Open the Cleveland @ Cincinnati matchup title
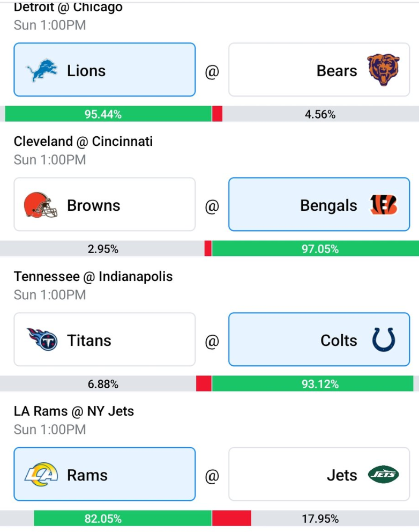 pyautogui.click(x=83, y=142)
